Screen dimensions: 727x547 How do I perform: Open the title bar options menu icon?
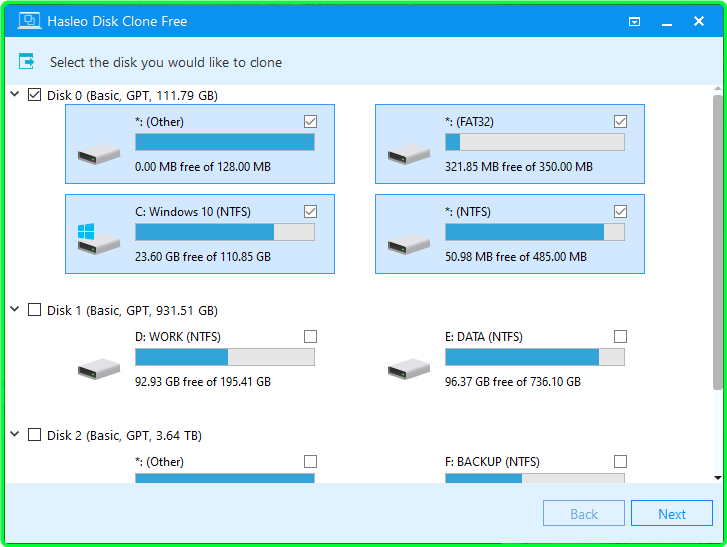634,21
